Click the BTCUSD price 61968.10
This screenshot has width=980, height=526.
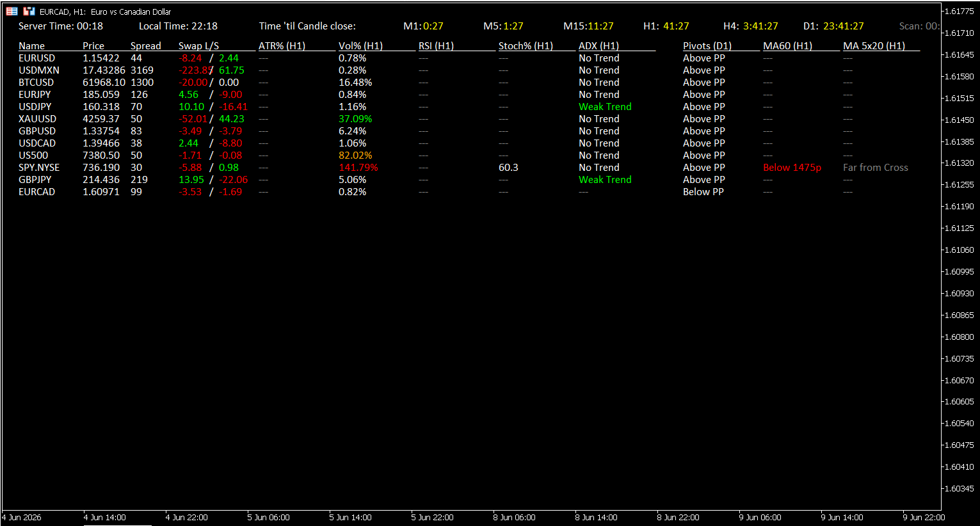(104, 82)
